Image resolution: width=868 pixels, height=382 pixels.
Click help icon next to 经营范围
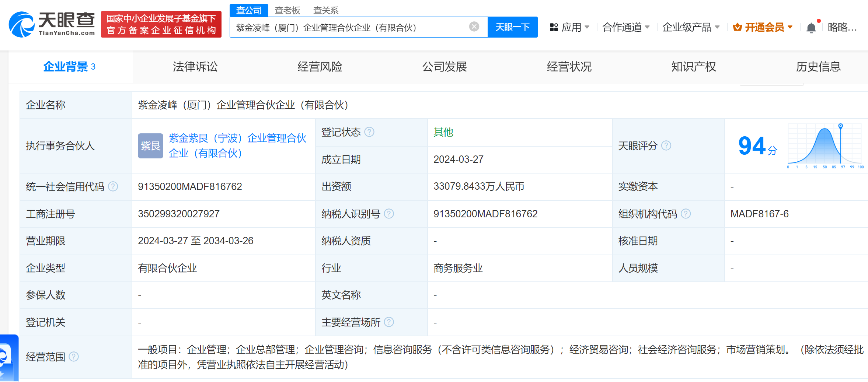pos(74,357)
